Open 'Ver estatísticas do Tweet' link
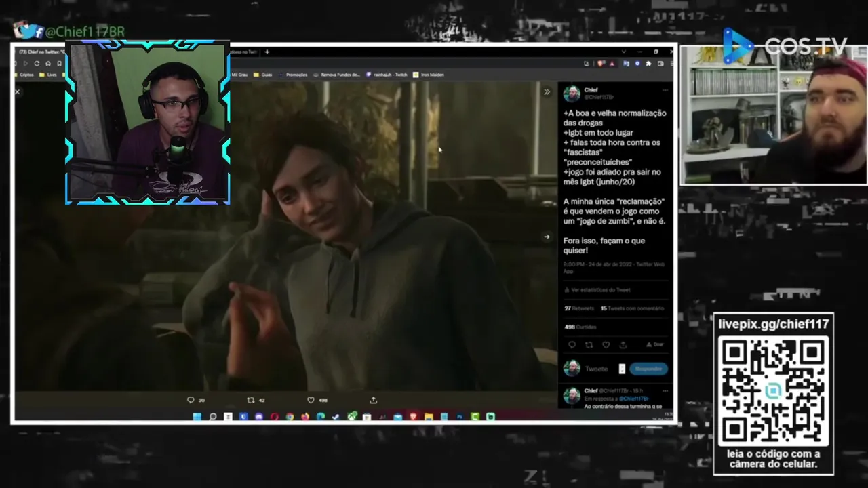 [597, 290]
